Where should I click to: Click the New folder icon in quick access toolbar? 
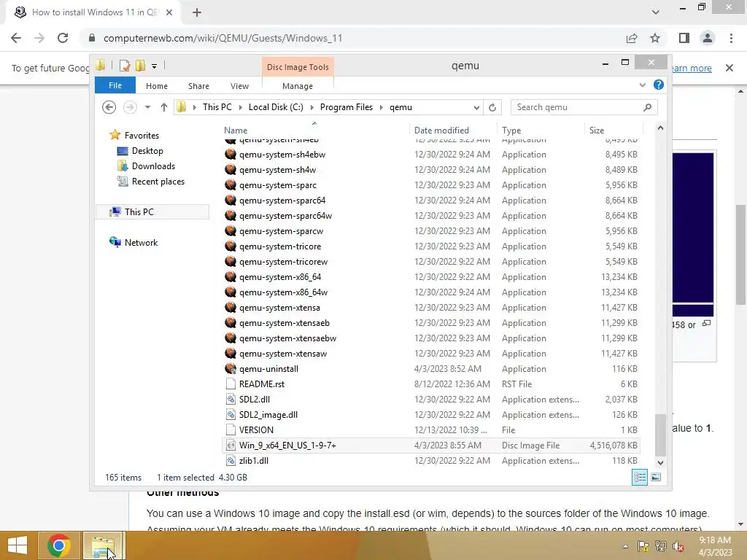point(140,66)
